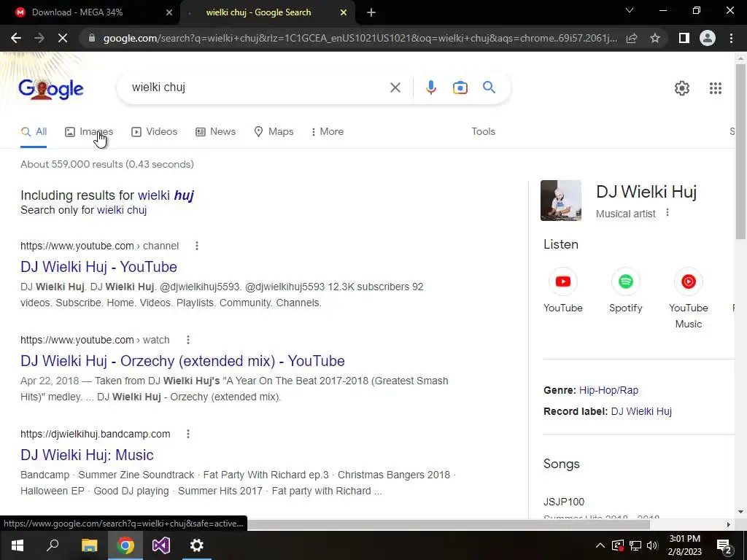Click DJ Wielki Huj artist thumbnail
The width and height of the screenshot is (747, 560).
(x=561, y=201)
